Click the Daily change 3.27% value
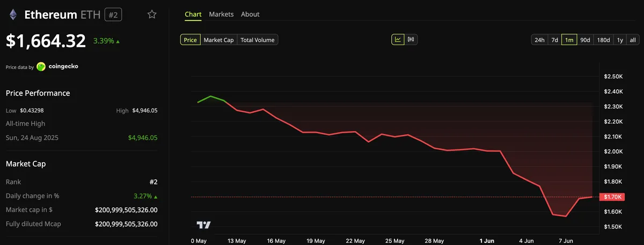The image size is (644, 245). coord(145,196)
